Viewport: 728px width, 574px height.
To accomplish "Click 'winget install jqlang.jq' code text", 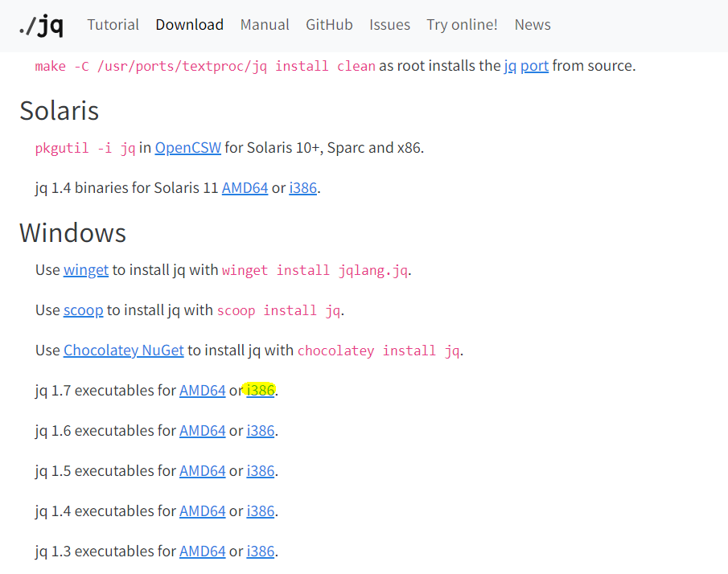I will click(x=315, y=271).
